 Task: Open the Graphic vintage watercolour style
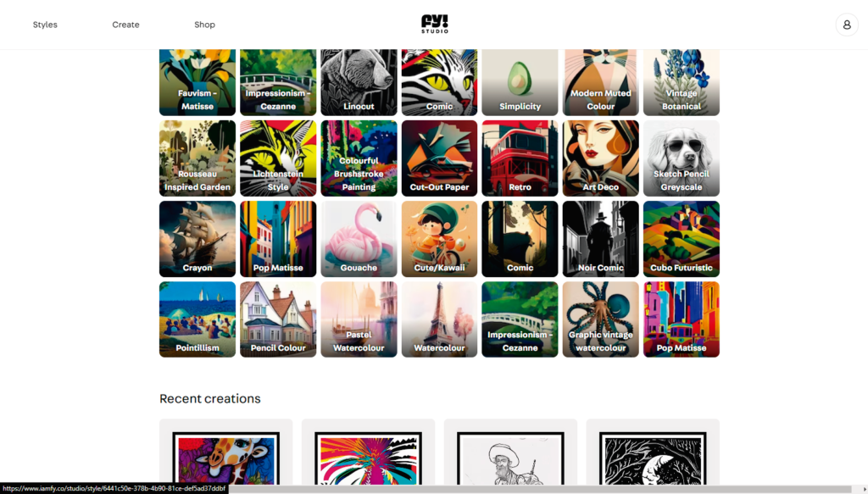tap(601, 319)
